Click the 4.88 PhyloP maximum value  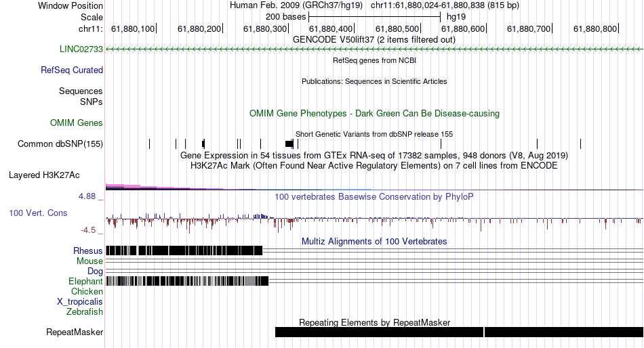87,196
